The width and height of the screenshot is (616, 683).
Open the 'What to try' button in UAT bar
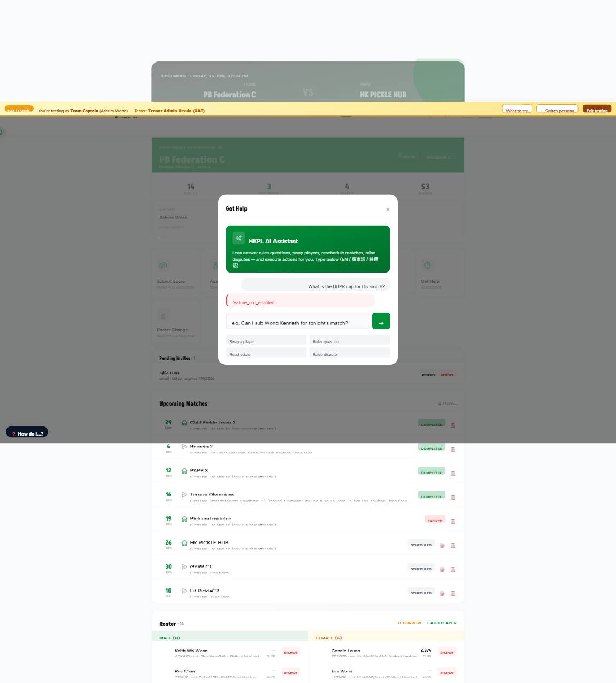(x=517, y=108)
